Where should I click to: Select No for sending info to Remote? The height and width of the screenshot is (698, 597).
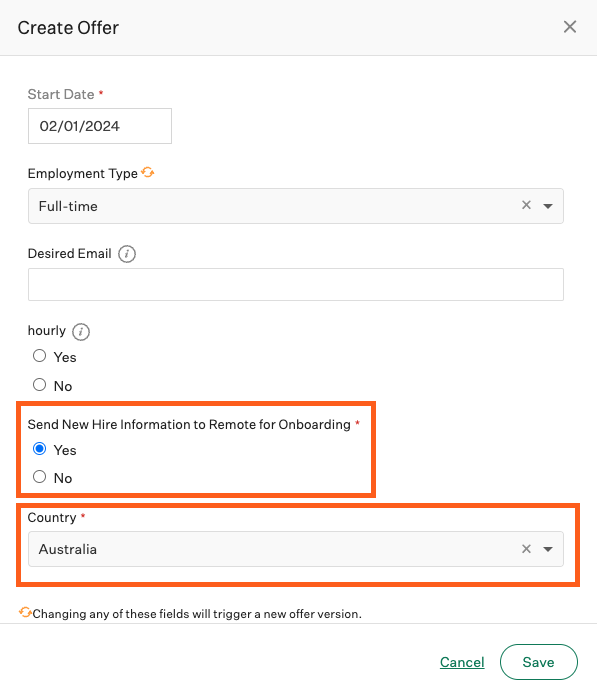pyautogui.click(x=40, y=477)
